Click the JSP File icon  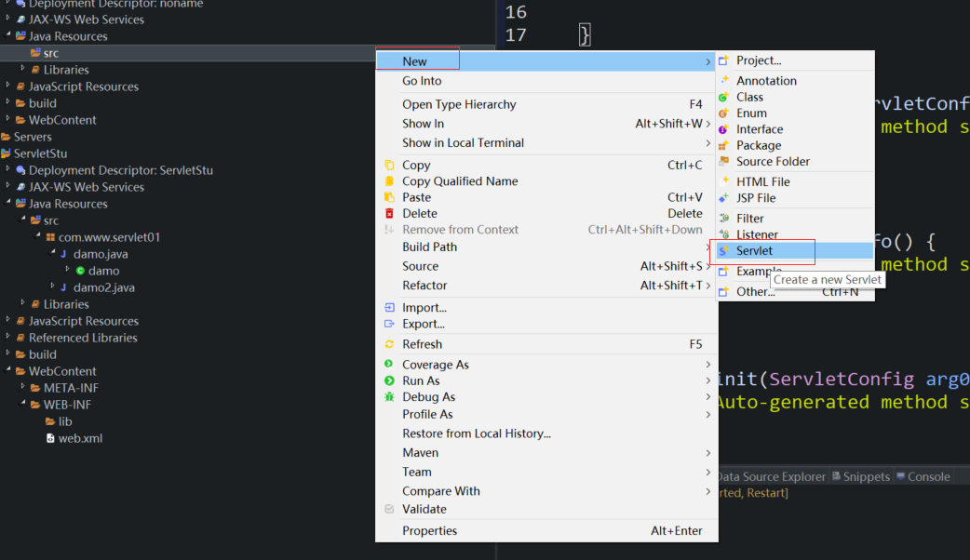pos(724,198)
